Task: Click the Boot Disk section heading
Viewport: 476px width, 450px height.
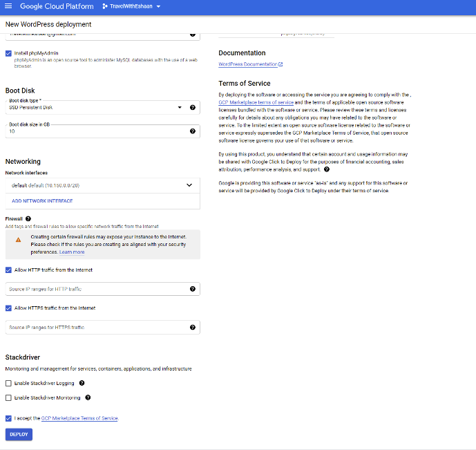Action: pyautogui.click(x=20, y=91)
